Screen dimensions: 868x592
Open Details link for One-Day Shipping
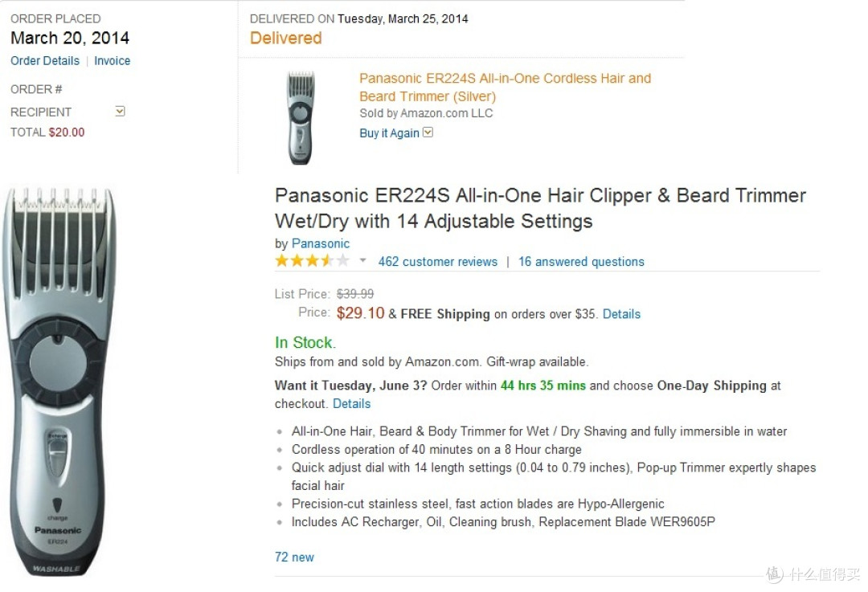coord(351,404)
